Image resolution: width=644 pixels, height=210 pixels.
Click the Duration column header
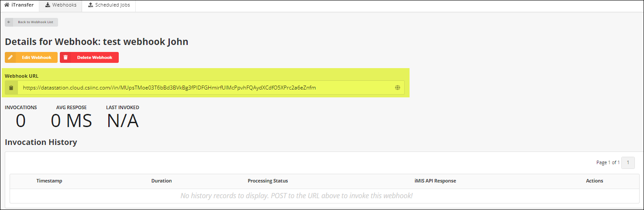tap(162, 181)
